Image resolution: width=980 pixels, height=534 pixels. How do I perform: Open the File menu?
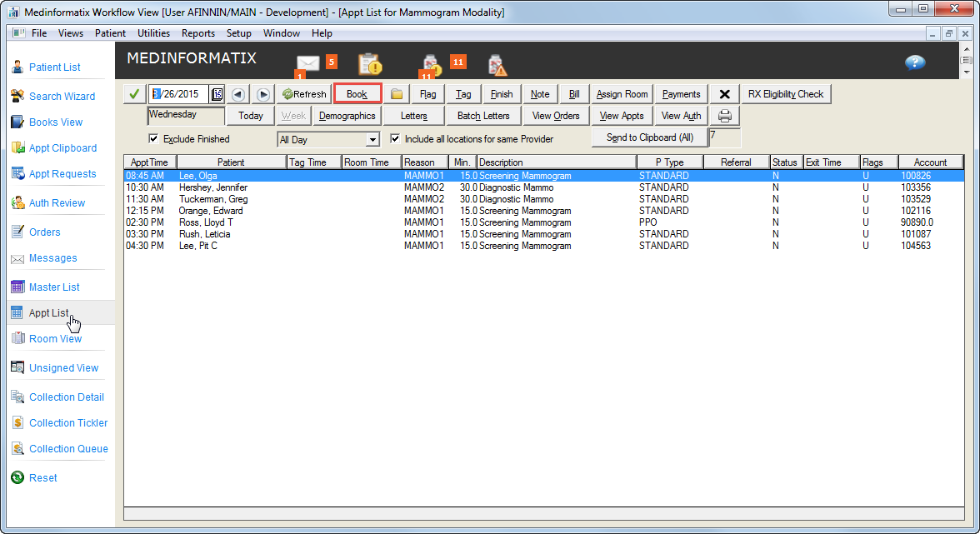pyautogui.click(x=38, y=33)
